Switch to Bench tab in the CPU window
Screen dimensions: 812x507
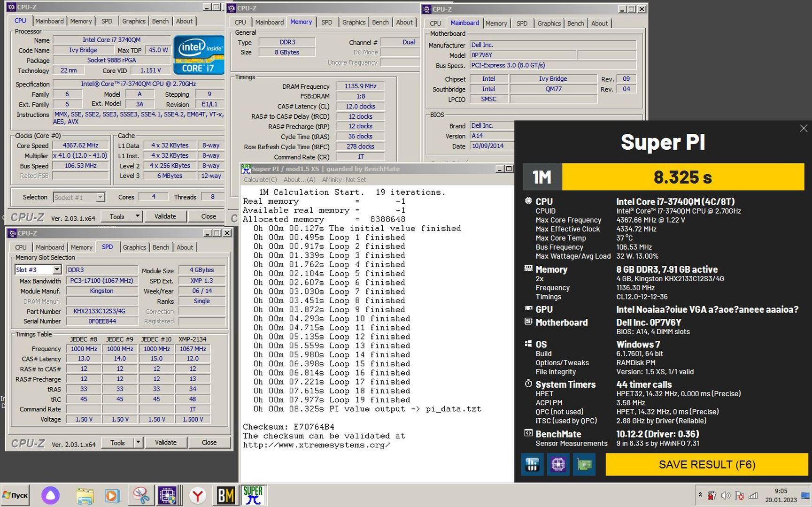[160, 21]
